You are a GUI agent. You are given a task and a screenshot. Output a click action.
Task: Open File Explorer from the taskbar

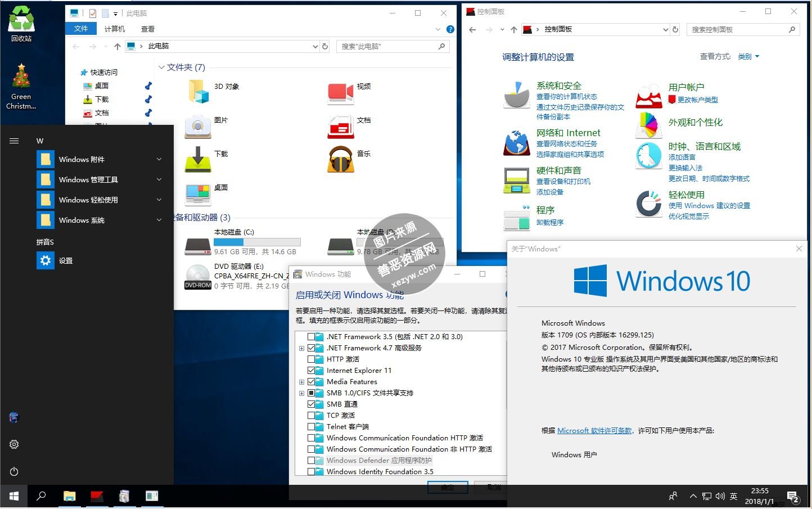(69, 496)
